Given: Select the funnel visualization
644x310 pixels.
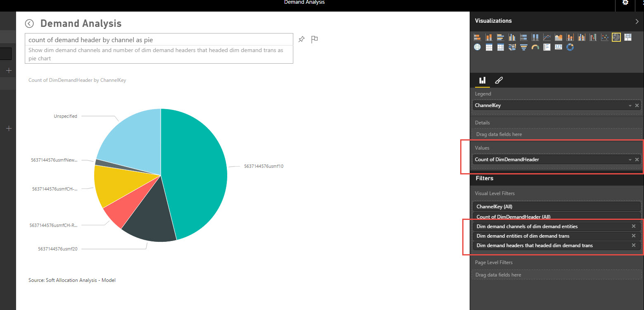Looking at the screenshot, I should coord(523,47).
